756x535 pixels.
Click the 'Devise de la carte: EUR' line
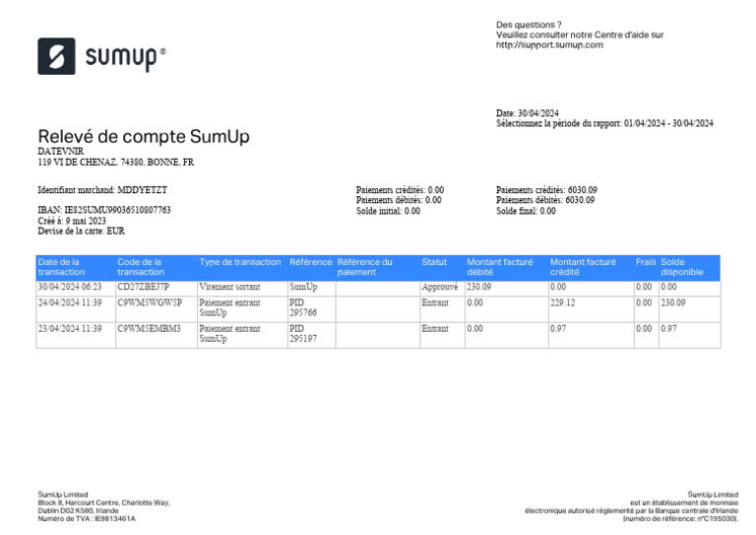[81, 232]
